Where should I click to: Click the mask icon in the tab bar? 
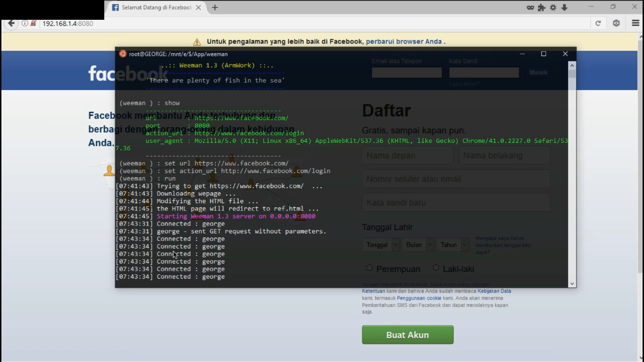point(530,8)
